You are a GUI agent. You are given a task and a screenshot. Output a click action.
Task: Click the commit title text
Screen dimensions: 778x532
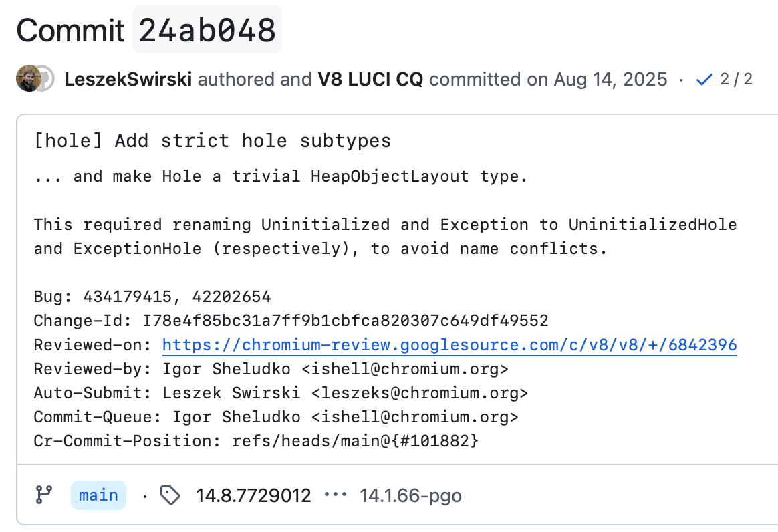pyautogui.click(x=213, y=140)
